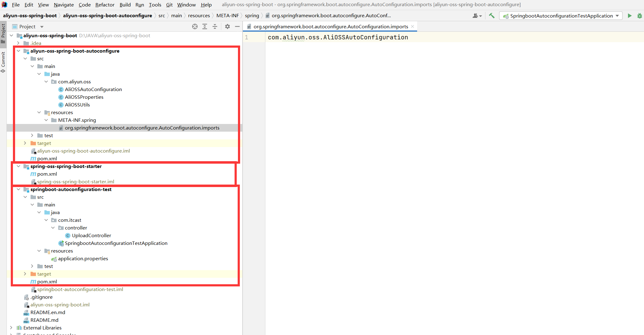Collapse the aliyun-oss-spring-boot root node

pyautogui.click(x=11, y=35)
